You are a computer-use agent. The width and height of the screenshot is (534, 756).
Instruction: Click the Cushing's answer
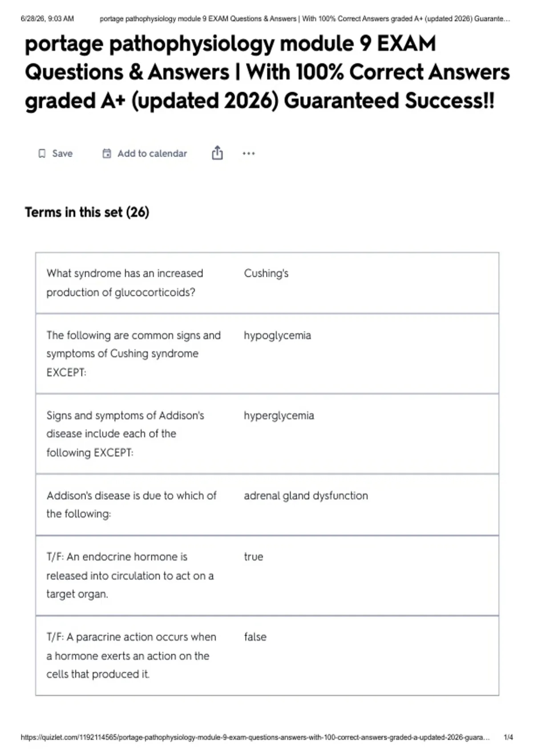click(266, 273)
